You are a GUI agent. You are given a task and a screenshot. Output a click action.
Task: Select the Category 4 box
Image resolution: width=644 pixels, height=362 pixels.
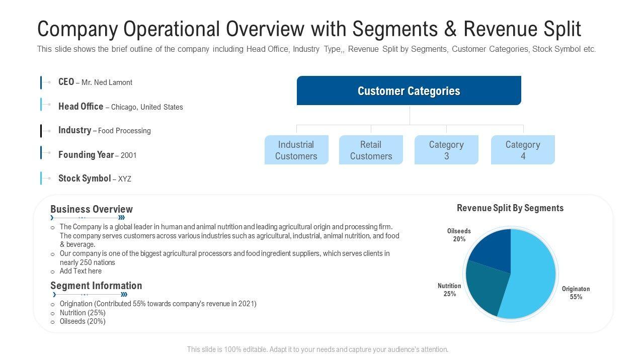(x=523, y=150)
